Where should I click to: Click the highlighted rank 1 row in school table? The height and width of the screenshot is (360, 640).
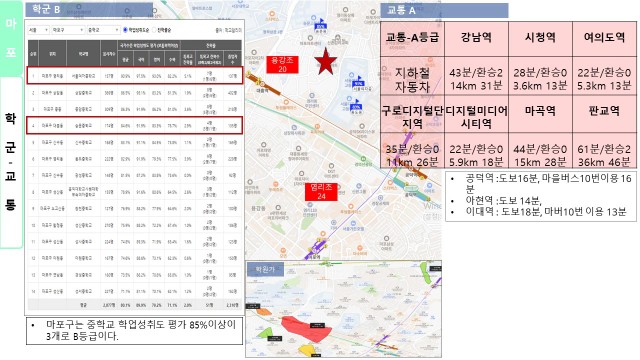(135, 76)
